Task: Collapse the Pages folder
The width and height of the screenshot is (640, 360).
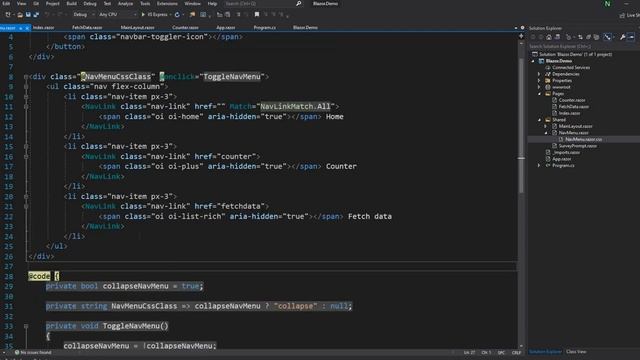Action: pos(539,94)
